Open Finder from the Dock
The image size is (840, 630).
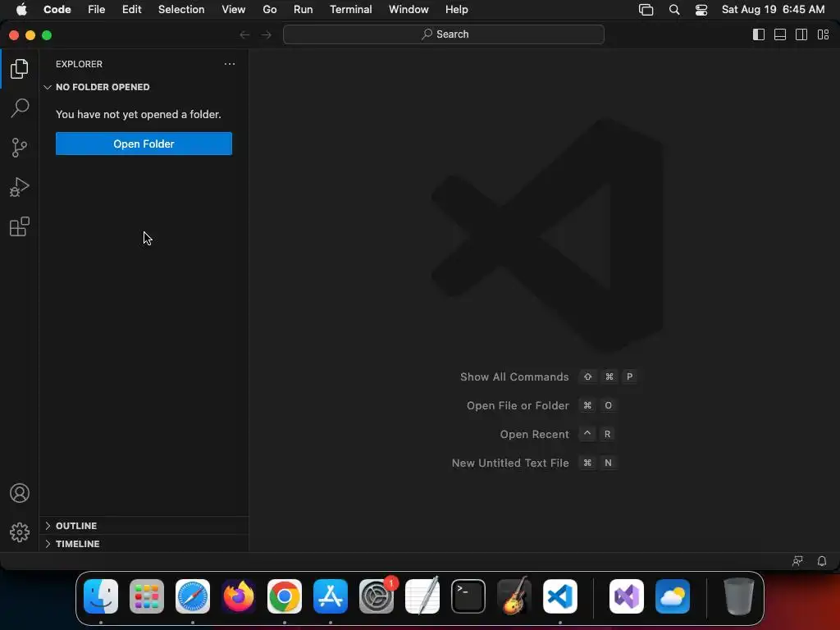click(101, 596)
